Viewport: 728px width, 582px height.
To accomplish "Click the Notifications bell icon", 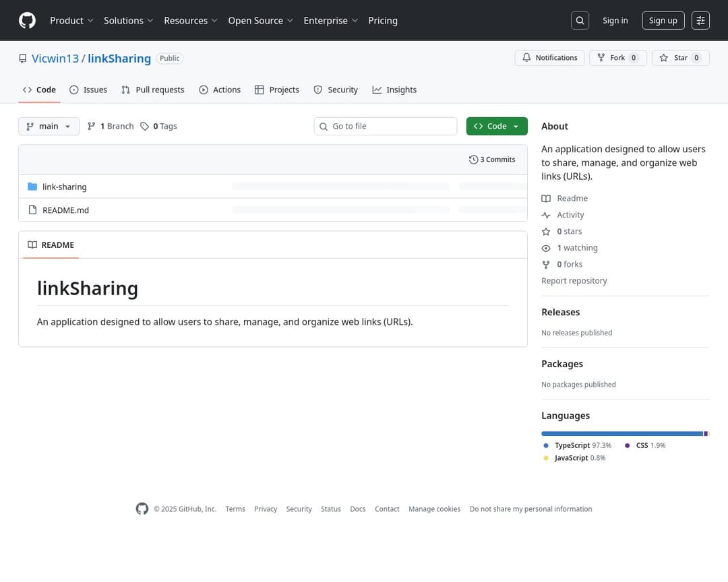I will (x=526, y=57).
